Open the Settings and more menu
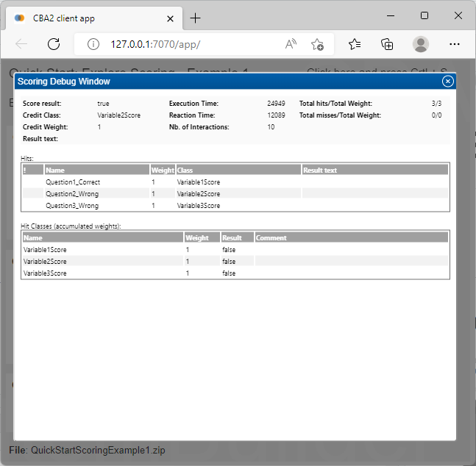Image resolution: width=476 pixels, height=466 pixels. tap(455, 44)
